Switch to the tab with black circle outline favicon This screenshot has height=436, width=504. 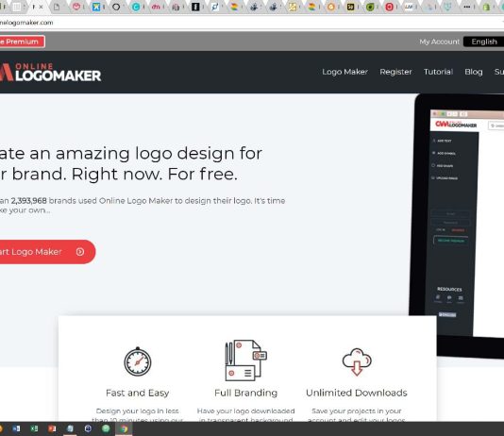(x=116, y=7)
